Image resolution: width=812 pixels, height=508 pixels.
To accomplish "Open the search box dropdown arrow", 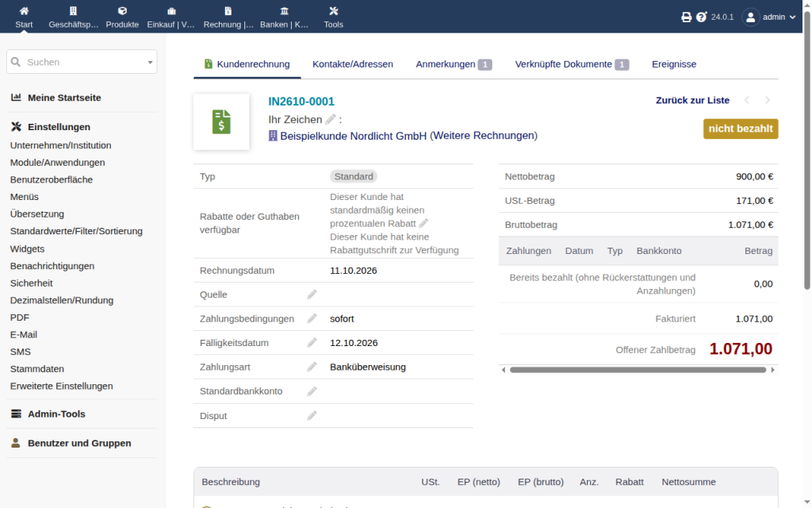I will coord(150,62).
